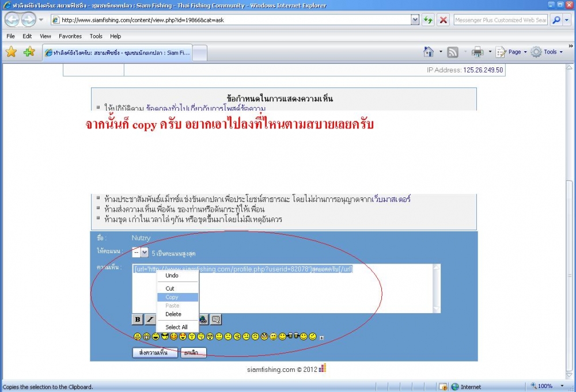Expand the address bar history dropdown

415,20
